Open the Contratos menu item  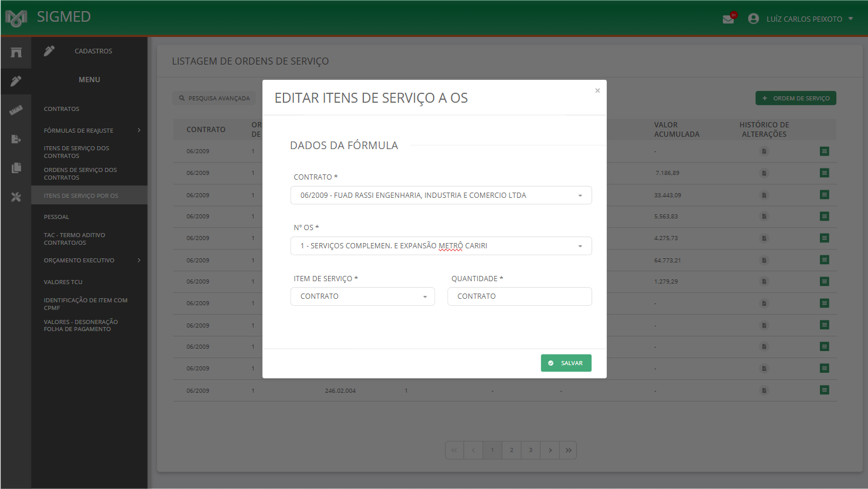(62, 109)
